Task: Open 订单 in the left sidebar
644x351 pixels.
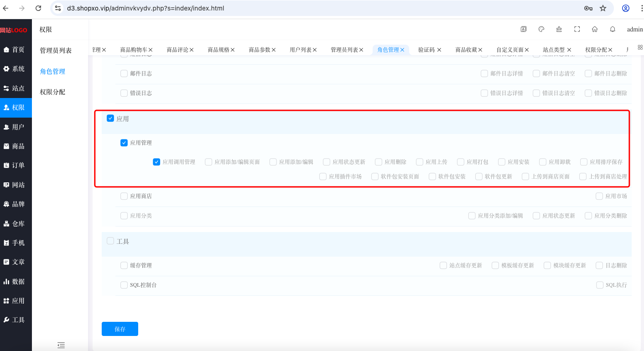Action: (16, 165)
